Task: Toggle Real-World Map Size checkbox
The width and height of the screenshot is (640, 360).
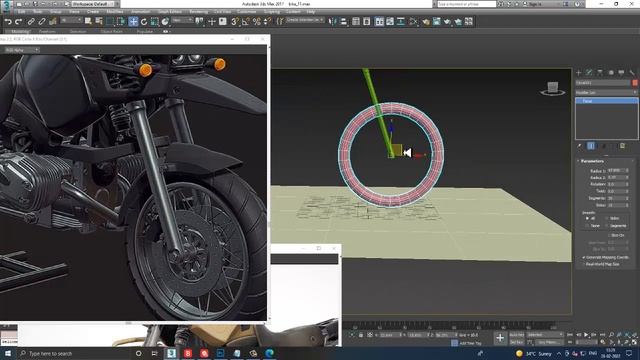Action: click(584, 264)
